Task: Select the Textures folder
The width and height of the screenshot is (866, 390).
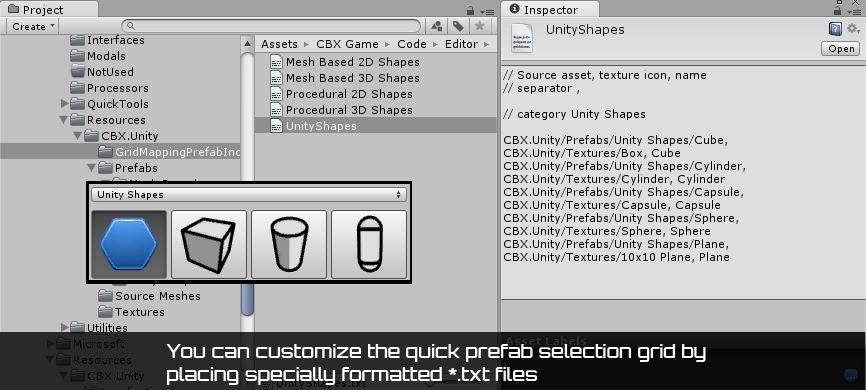Action: 139,312
